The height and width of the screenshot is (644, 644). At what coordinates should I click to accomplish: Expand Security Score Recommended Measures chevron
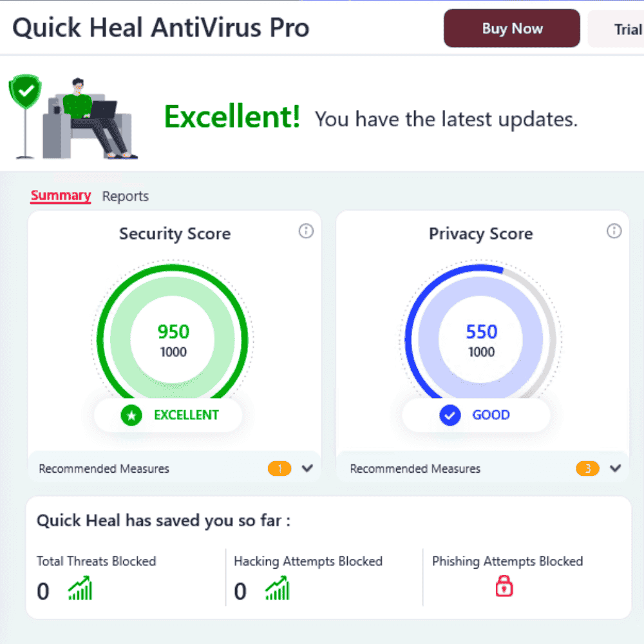308,468
